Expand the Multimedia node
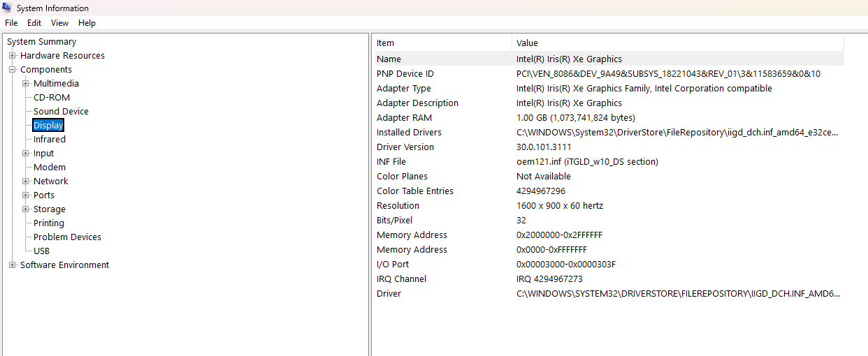Image resolution: width=868 pixels, height=356 pixels. [x=26, y=84]
